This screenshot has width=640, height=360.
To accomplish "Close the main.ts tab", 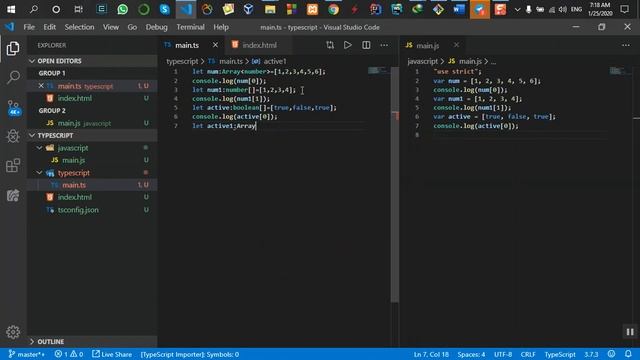I will [215, 45].
